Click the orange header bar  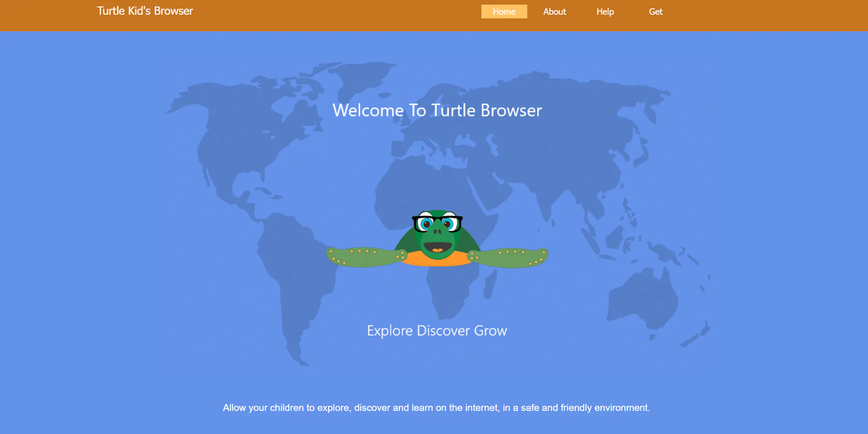coord(319,16)
